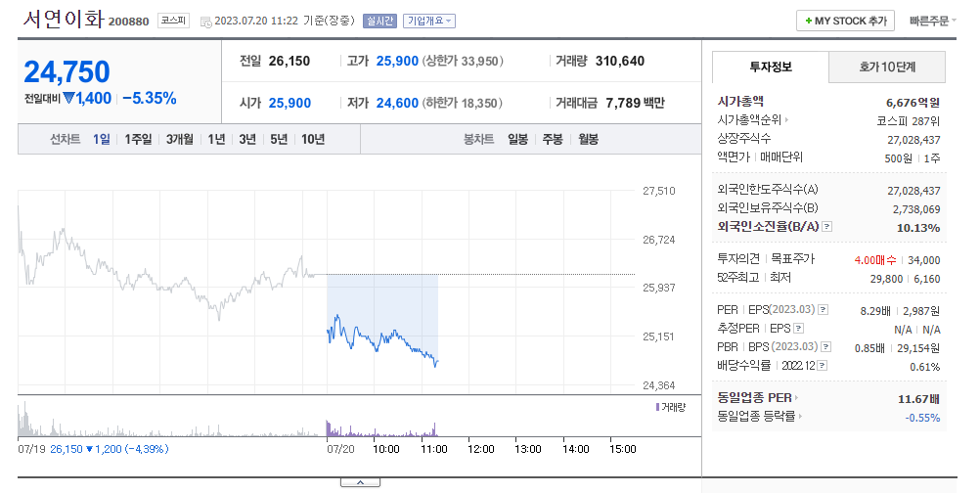Click the 27,510 price axis label
This screenshot has width=980, height=493.
click(659, 191)
